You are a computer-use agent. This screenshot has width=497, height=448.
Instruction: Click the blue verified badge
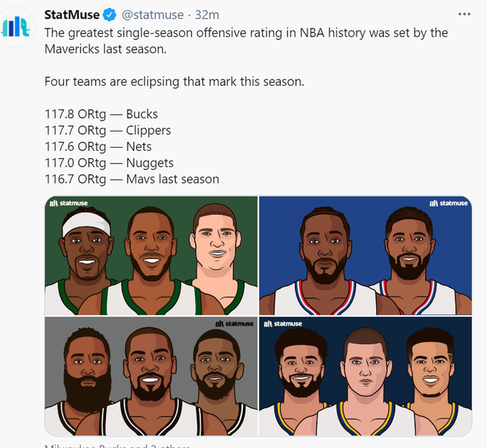click(109, 15)
